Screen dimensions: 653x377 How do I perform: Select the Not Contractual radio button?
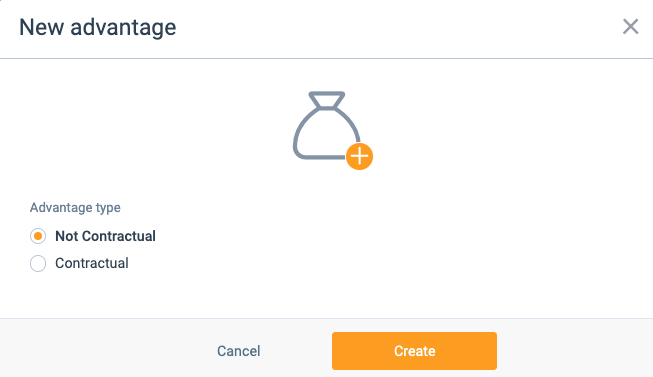38,236
